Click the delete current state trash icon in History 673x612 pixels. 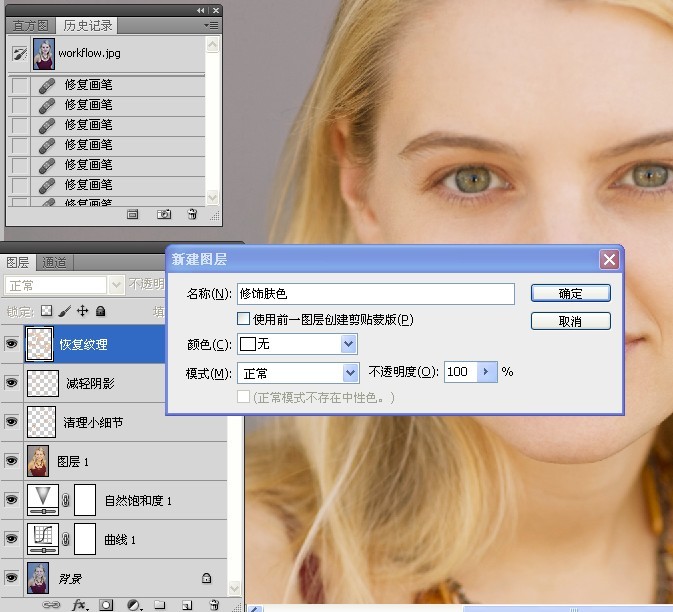point(192,214)
